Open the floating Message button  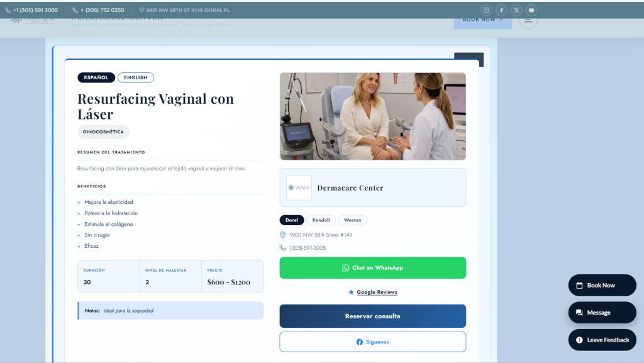coord(602,313)
